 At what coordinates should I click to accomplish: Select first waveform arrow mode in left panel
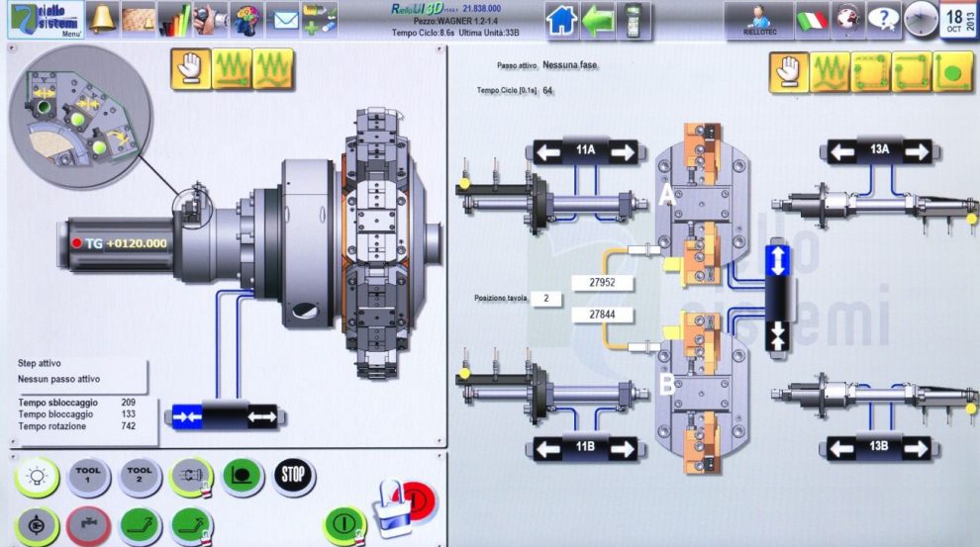[x=232, y=68]
